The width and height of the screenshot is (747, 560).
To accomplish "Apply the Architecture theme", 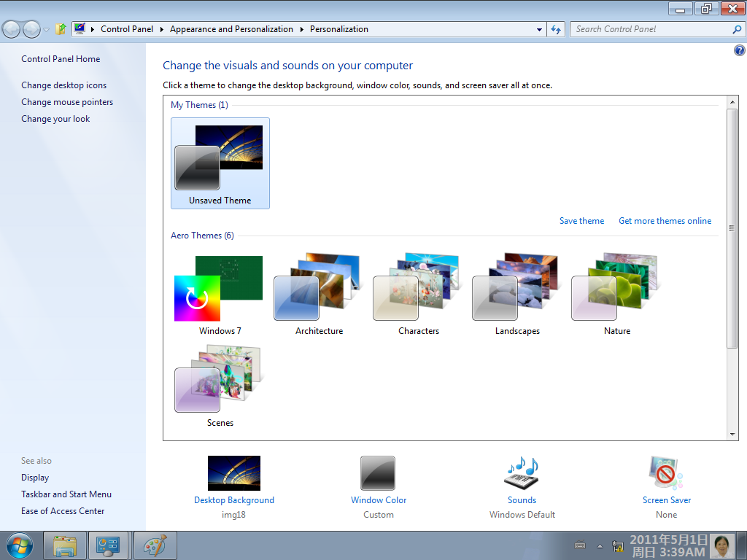I will click(320, 295).
